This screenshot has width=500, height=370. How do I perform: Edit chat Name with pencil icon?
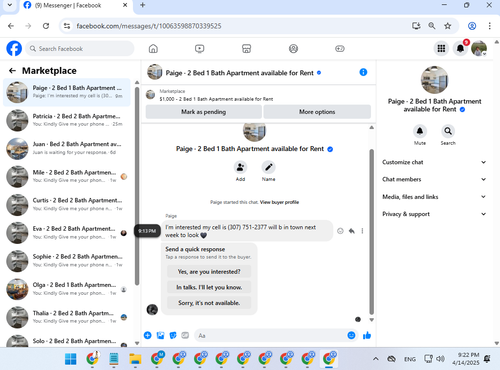pyautogui.click(x=268, y=167)
